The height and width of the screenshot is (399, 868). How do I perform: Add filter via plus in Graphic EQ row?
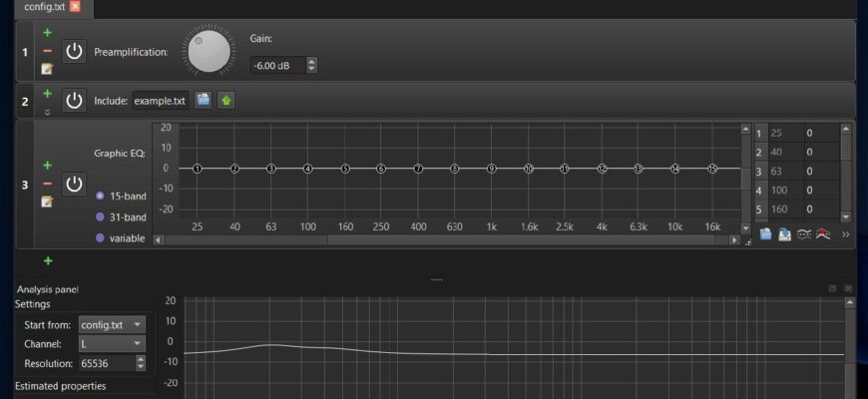[48, 166]
